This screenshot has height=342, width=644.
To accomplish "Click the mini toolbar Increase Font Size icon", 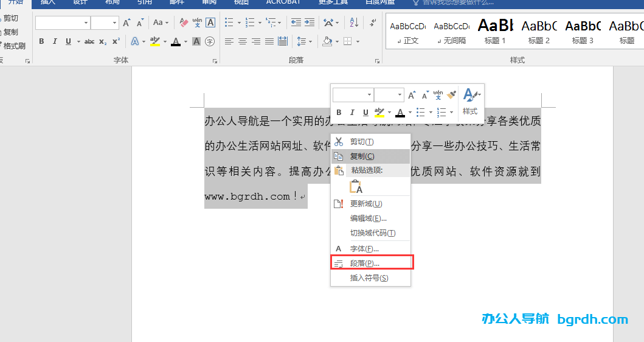I will pos(412,95).
